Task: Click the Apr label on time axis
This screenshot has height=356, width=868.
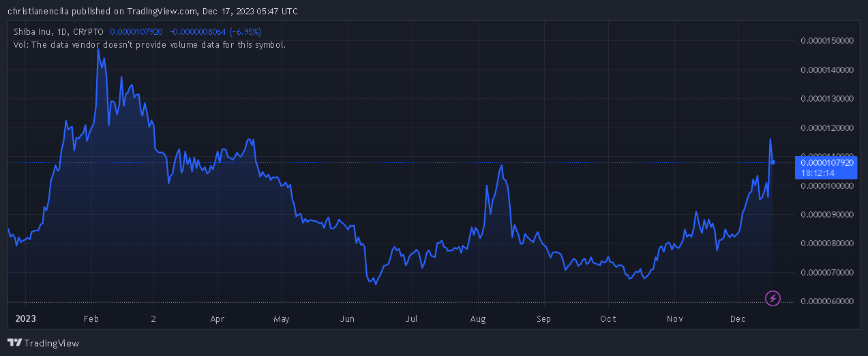Action: 218,318
